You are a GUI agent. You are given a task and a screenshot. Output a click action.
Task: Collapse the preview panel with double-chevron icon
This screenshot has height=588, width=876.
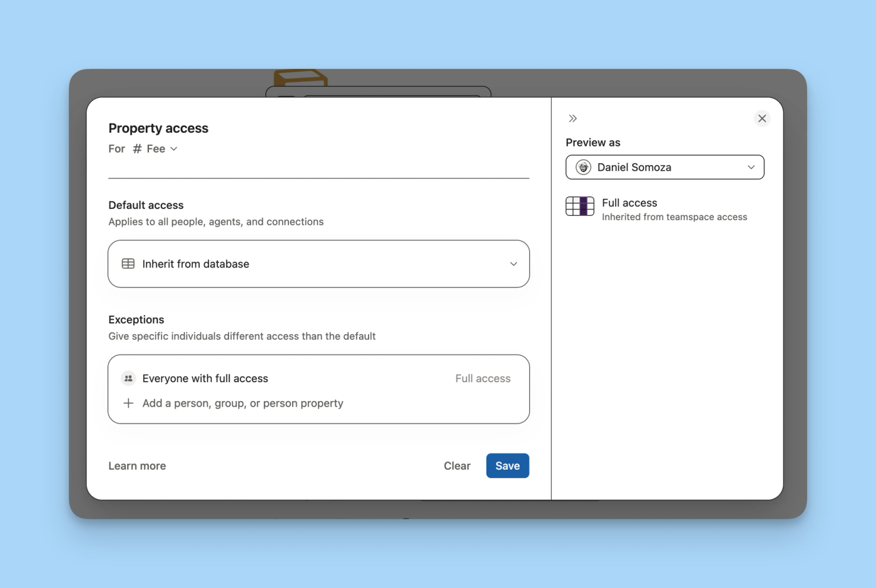[x=573, y=118]
